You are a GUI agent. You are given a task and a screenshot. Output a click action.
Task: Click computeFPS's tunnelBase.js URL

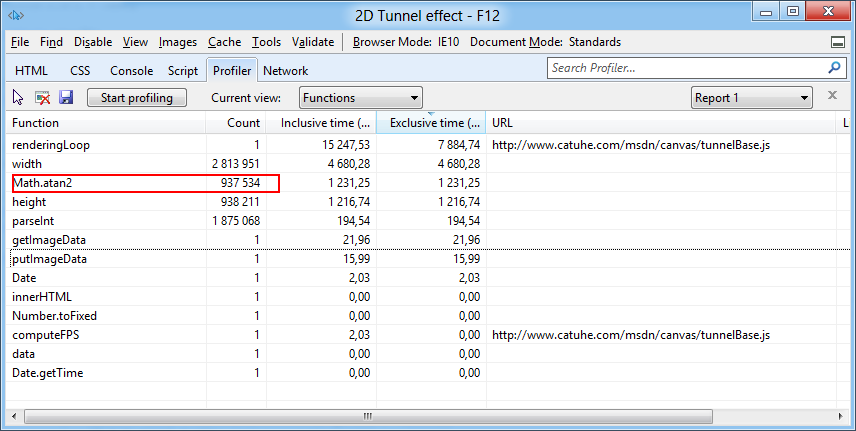point(631,335)
